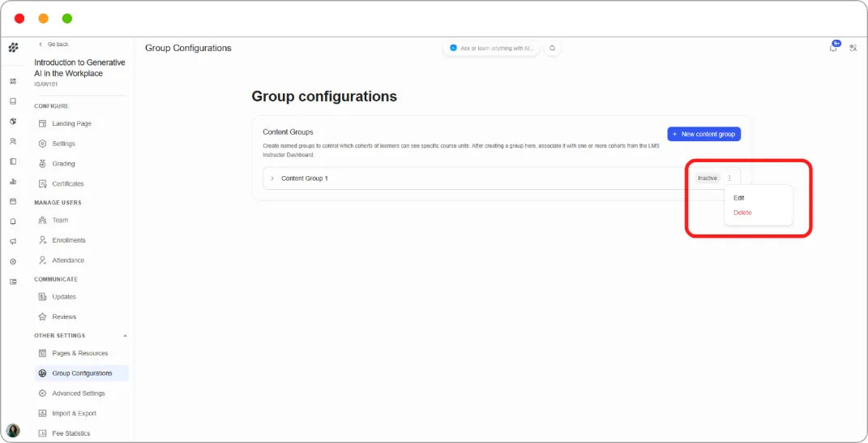Open the megaphone announcements rail icon
The height and width of the screenshot is (443, 868).
13,241
